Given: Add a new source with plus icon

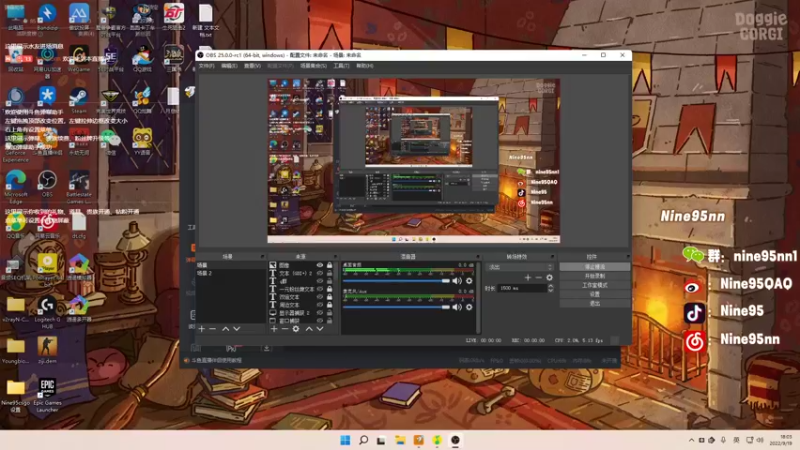Looking at the screenshot, I should click(274, 329).
